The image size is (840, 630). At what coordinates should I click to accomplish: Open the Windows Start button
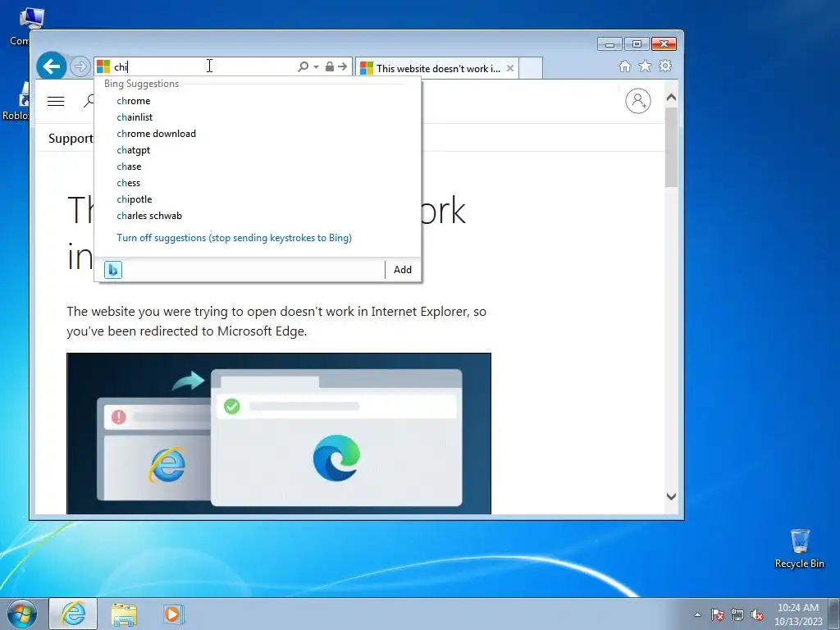tap(22, 614)
